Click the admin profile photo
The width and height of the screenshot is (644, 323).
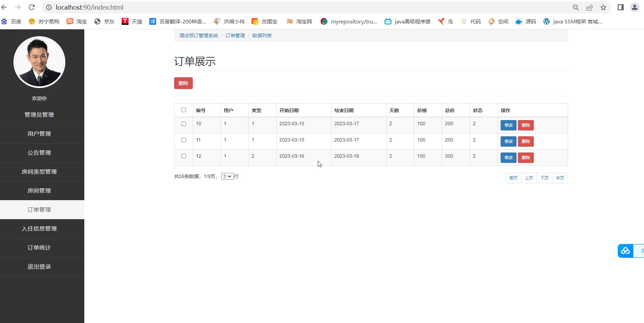(39, 62)
